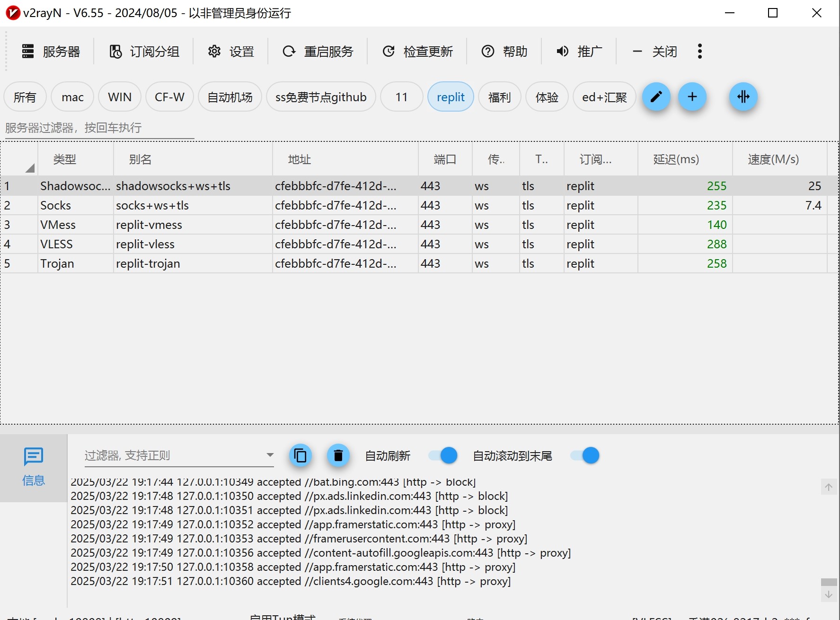Open the 服务器 servers menu

51,52
